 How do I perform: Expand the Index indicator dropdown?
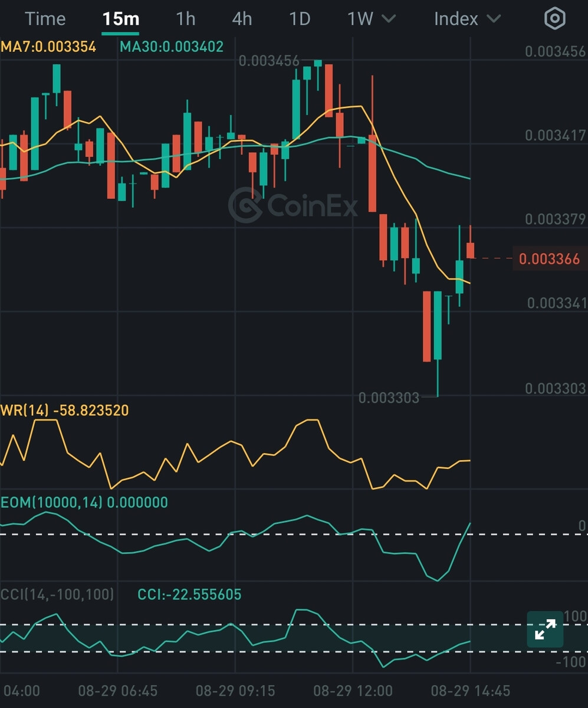point(467,19)
